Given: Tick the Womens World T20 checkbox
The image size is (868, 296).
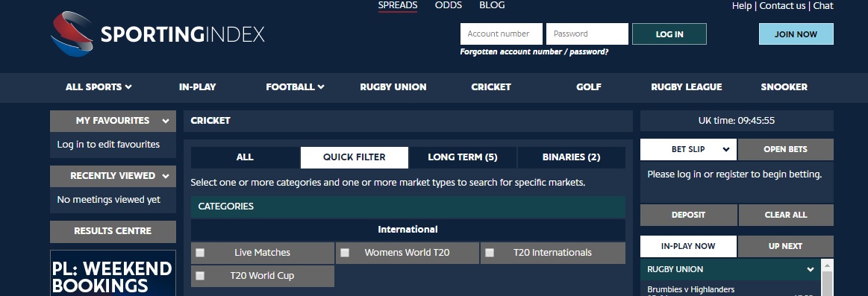Looking at the screenshot, I should (345, 253).
